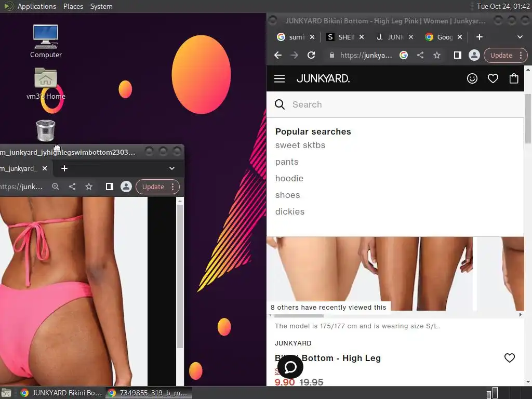Select popular search 'shoes'
The width and height of the screenshot is (532, 399).
click(287, 195)
